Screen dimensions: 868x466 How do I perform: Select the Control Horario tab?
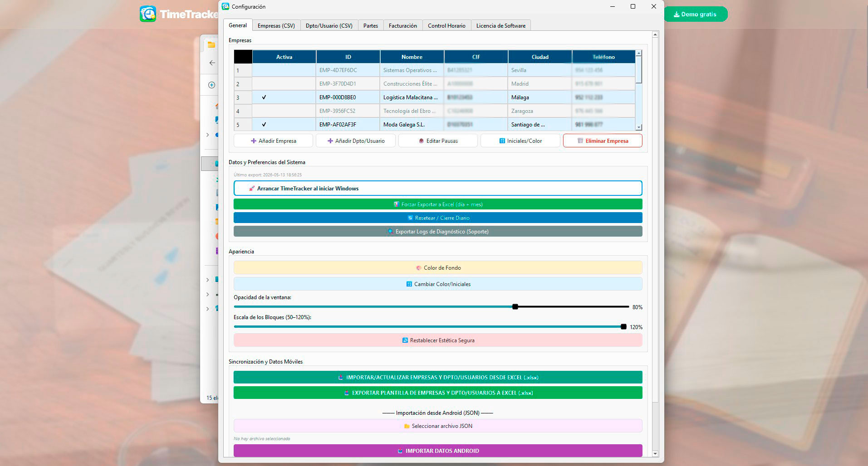(446, 26)
